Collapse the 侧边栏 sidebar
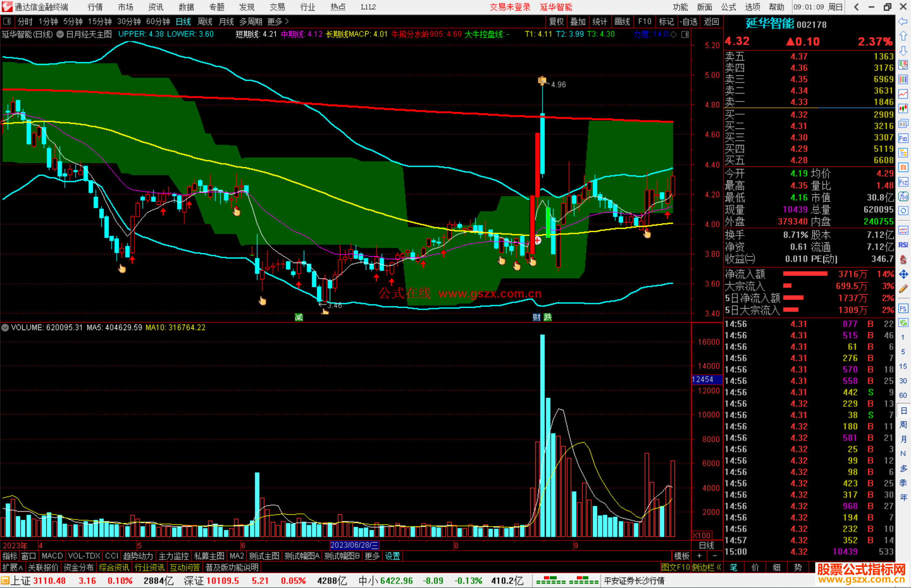 point(706,567)
